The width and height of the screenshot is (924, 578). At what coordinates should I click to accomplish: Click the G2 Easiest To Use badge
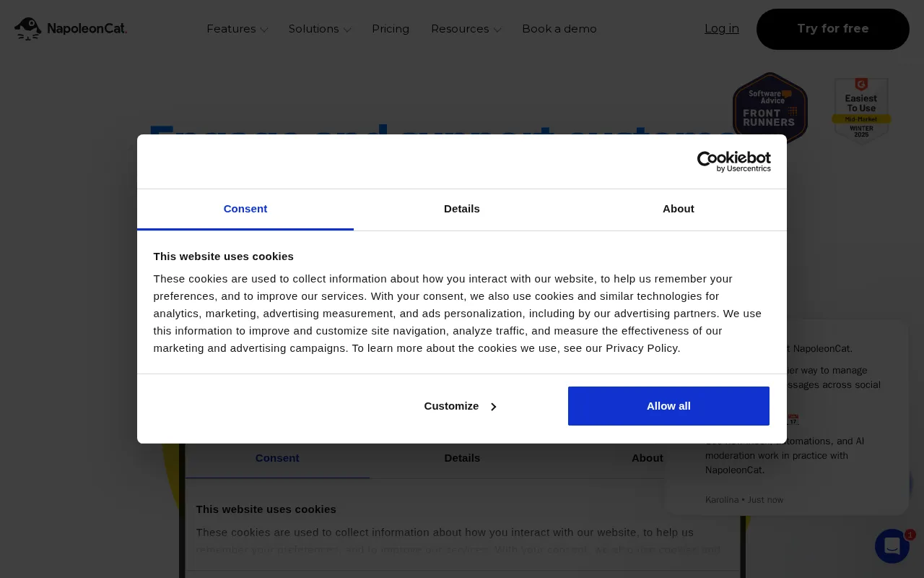click(861, 111)
